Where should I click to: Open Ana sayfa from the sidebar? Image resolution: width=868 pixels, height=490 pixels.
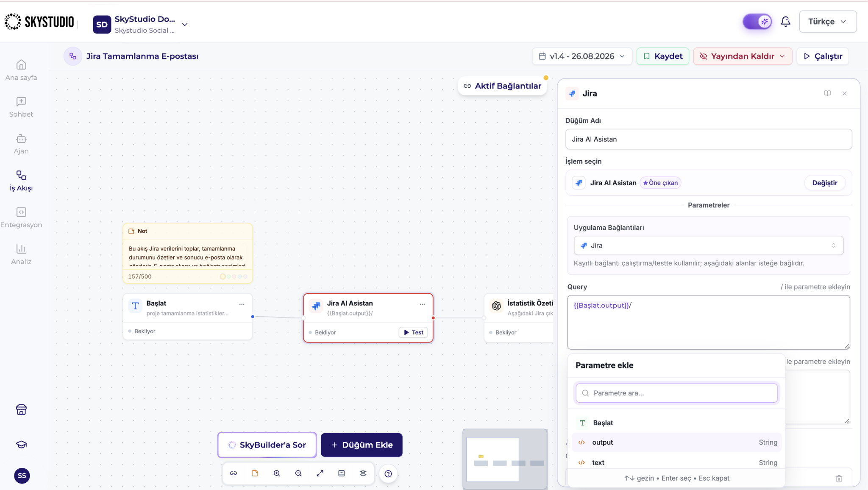pyautogui.click(x=21, y=70)
